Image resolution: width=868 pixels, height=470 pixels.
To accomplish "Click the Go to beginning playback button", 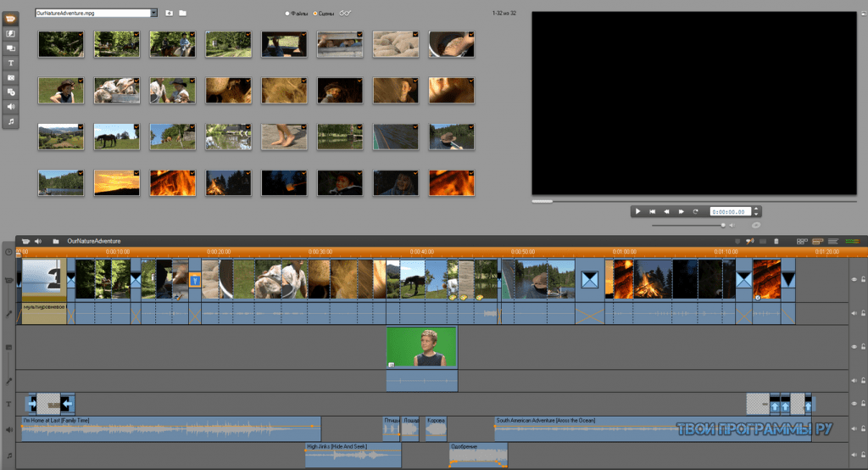I will [652, 211].
